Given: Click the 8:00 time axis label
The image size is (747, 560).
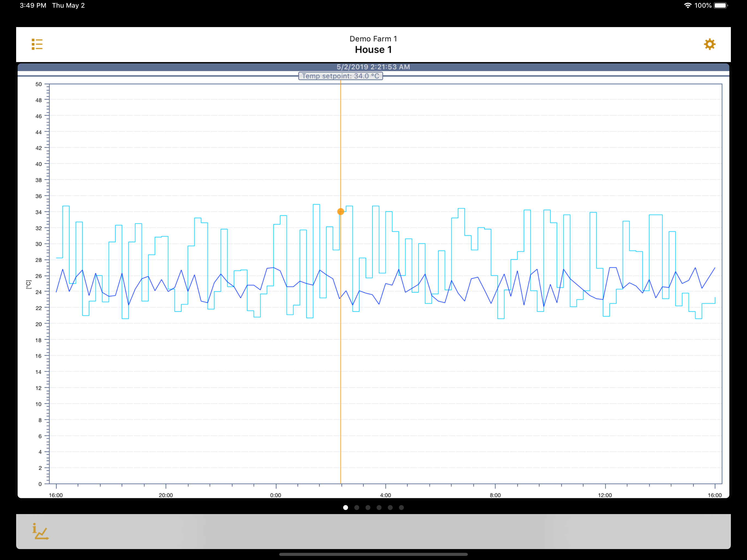Looking at the screenshot, I should (495, 495).
